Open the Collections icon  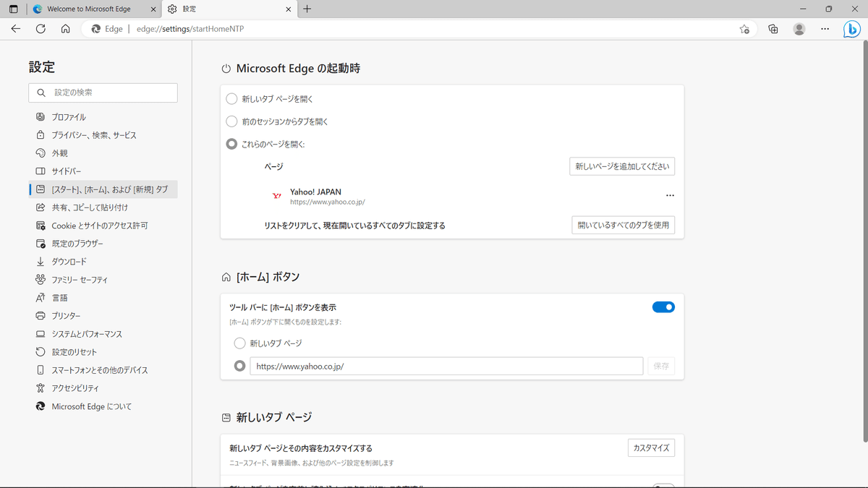773,29
